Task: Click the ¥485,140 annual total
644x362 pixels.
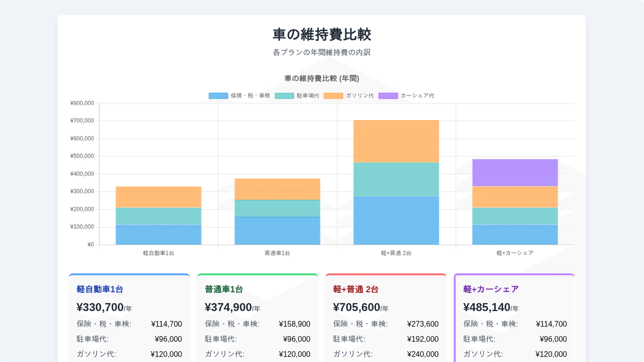Action: click(487, 307)
